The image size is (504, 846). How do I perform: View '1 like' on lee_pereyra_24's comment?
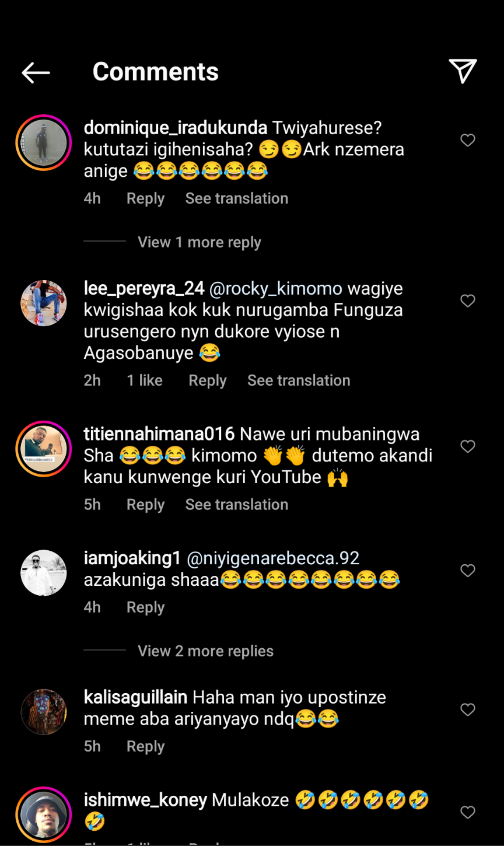click(x=145, y=380)
